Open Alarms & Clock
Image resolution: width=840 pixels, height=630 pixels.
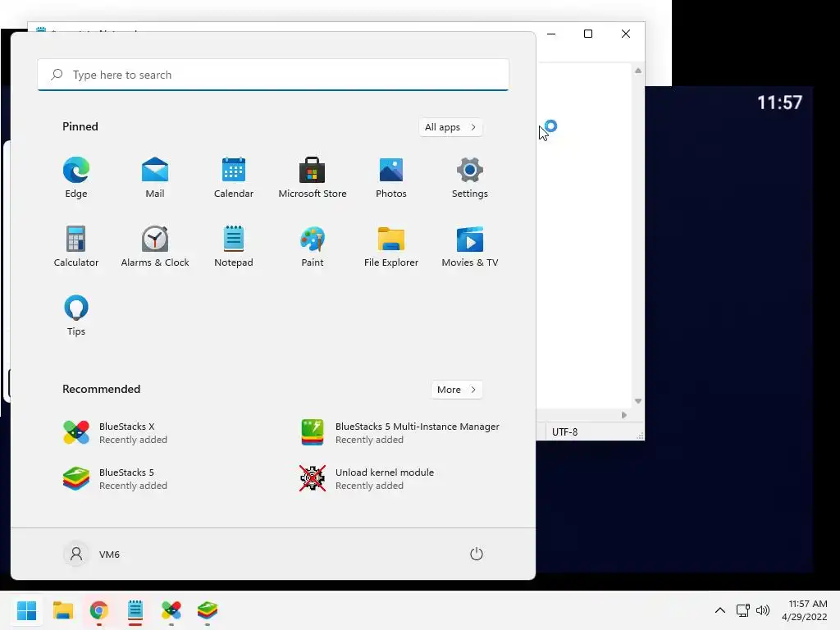pos(155,246)
